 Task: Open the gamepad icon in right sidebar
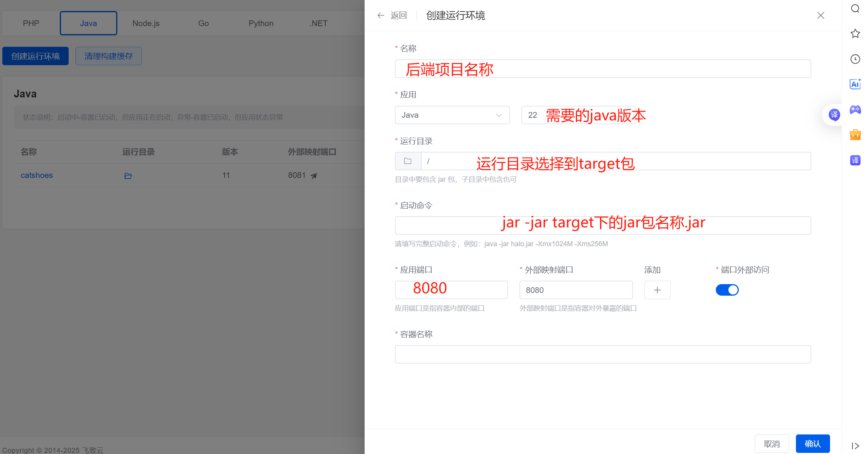tap(855, 110)
